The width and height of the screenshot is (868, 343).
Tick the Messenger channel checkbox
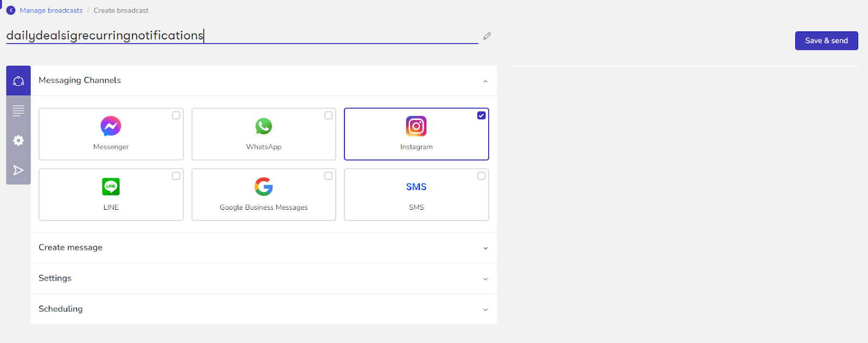176,115
